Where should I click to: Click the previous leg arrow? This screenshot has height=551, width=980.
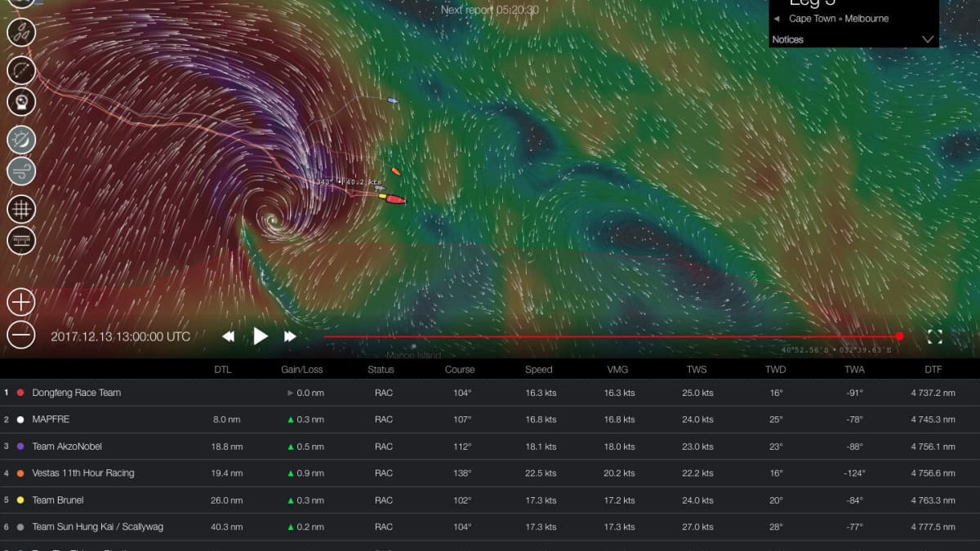[777, 19]
